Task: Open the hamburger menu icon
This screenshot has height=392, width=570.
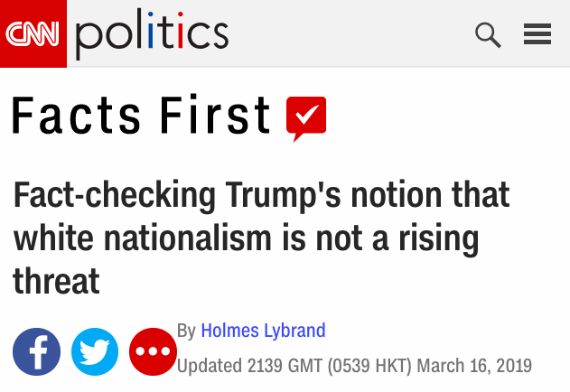Action: pyautogui.click(x=537, y=35)
